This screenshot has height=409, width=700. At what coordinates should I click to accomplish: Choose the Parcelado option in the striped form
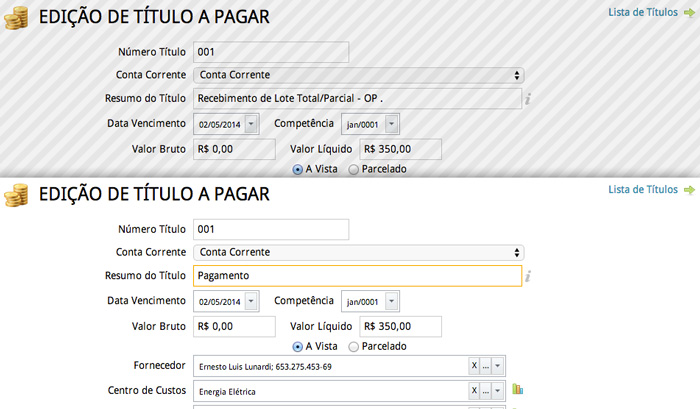coord(354,170)
